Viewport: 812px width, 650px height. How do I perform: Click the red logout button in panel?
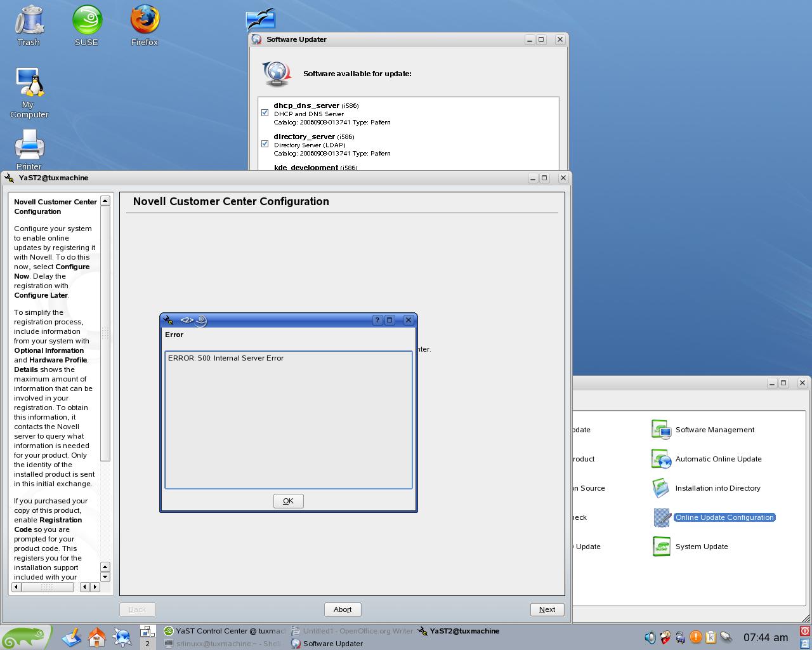805,631
